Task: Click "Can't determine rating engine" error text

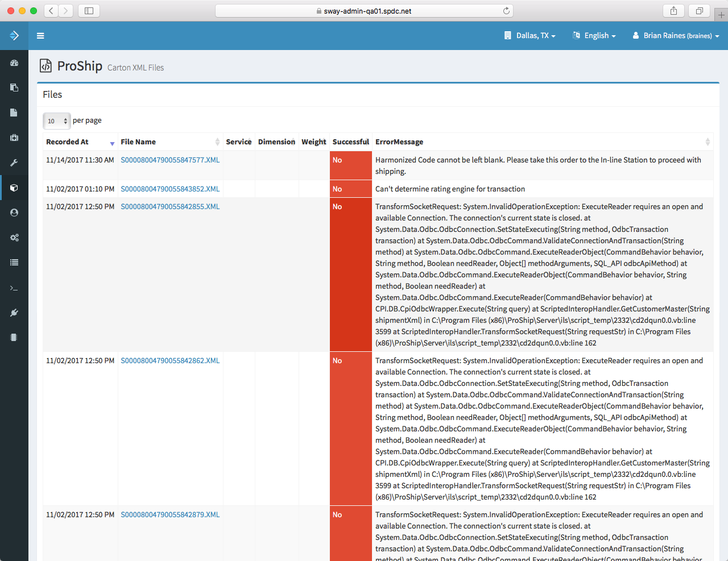Action: pyautogui.click(x=450, y=189)
